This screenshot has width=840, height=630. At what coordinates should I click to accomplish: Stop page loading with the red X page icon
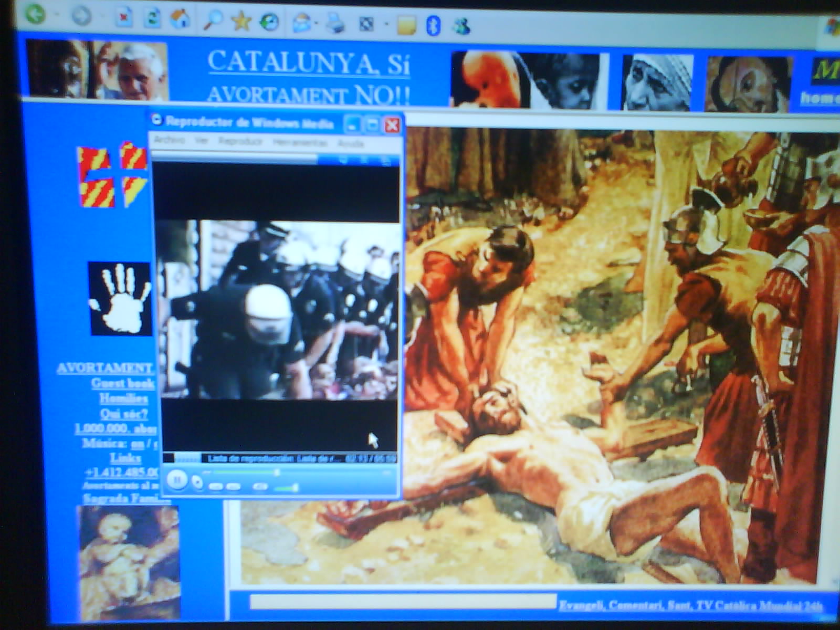click(x=123, y=17)
